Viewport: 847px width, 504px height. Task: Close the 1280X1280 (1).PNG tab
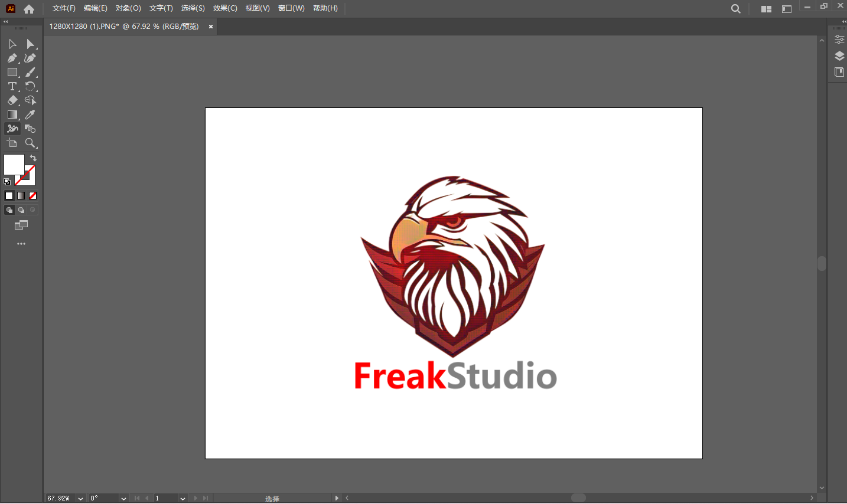(x=211, y=27)
